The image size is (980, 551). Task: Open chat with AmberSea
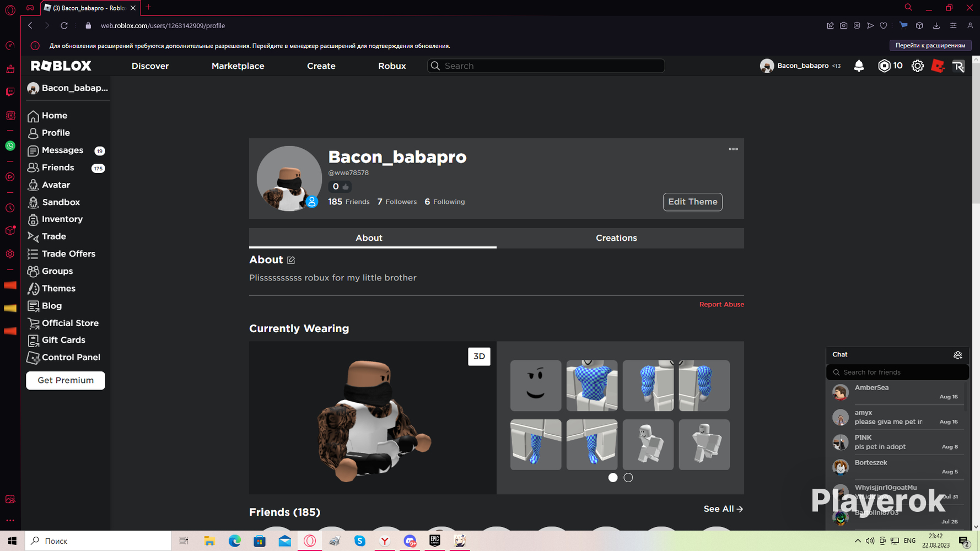point(897,392)
